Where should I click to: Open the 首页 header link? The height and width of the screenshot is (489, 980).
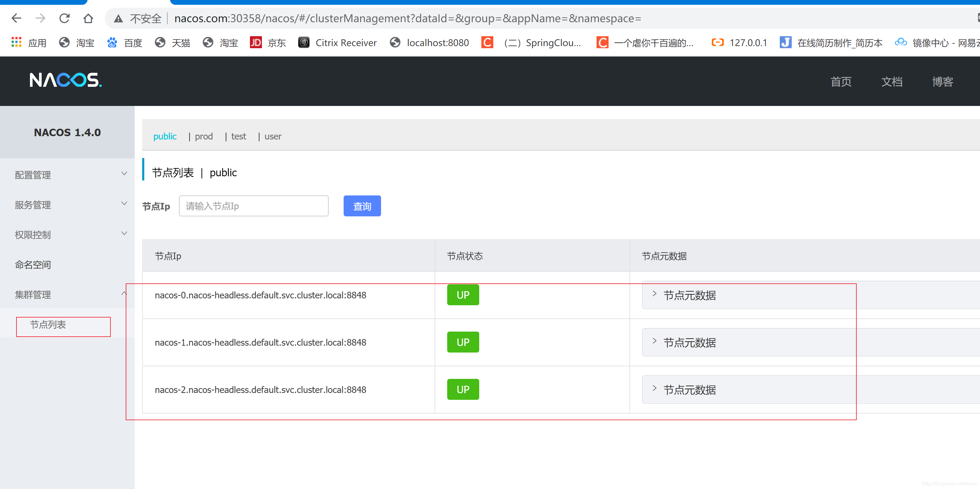(841, 82)
